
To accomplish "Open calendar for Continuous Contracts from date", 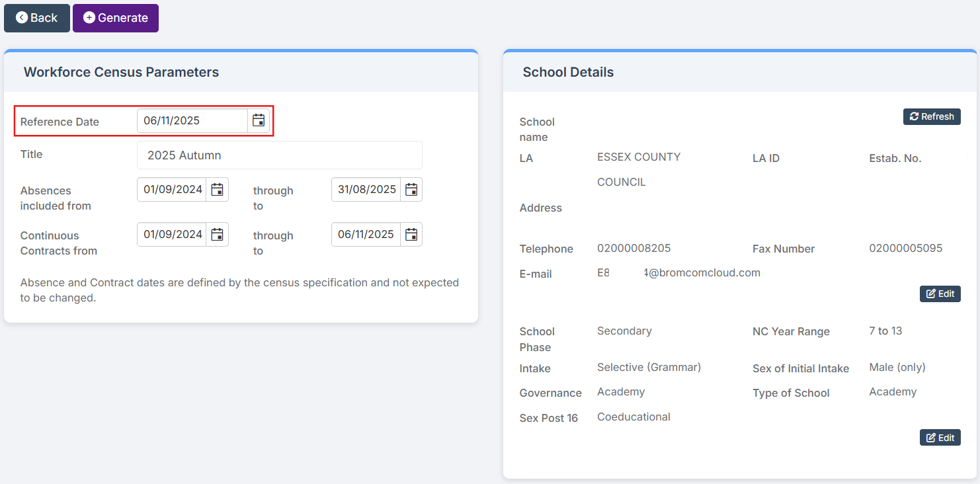I will tap(217, 235).
